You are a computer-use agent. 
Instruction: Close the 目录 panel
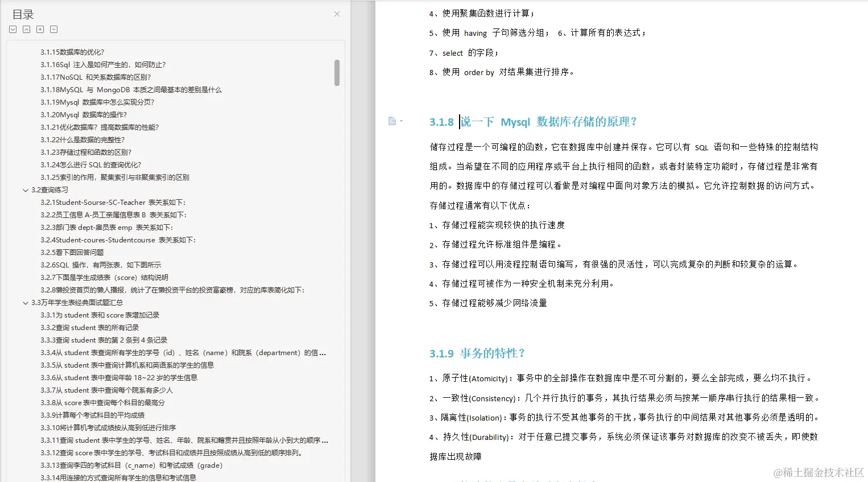pos(336,14)
